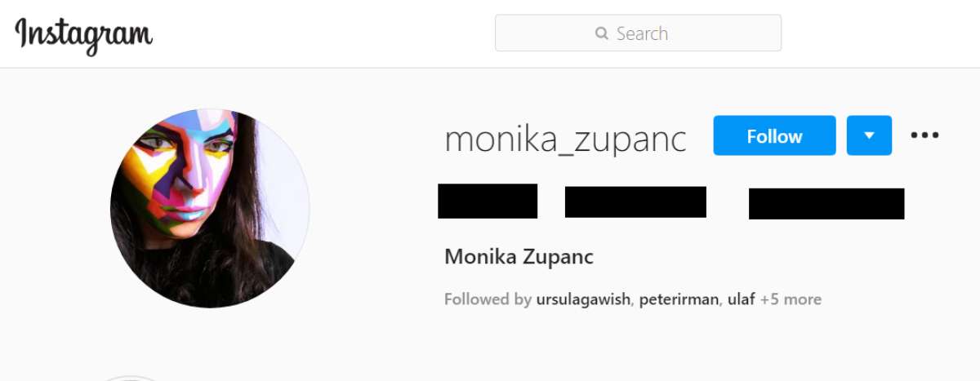Click the magnifying glass search icon

[x=602, y=33]
